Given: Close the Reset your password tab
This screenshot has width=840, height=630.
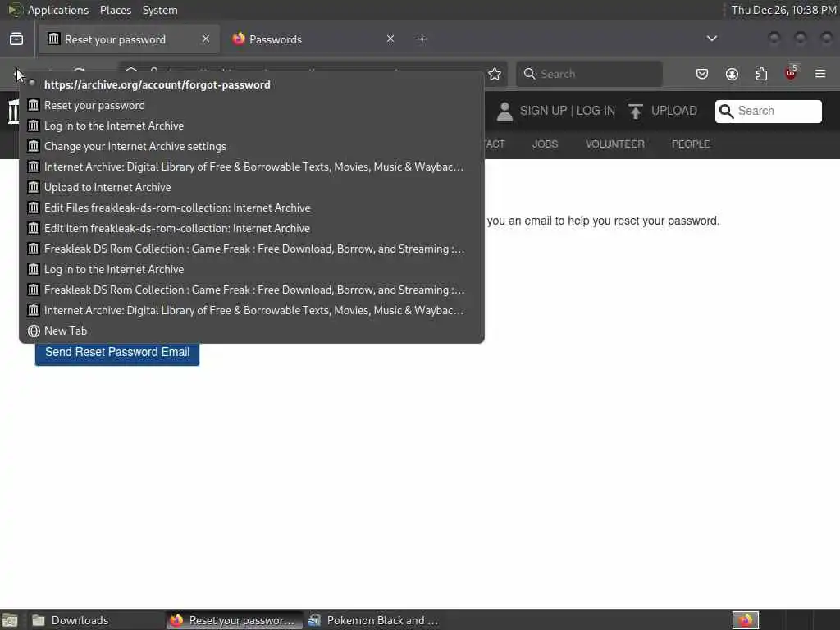Looking at the screenshot, I should [206, 39].
